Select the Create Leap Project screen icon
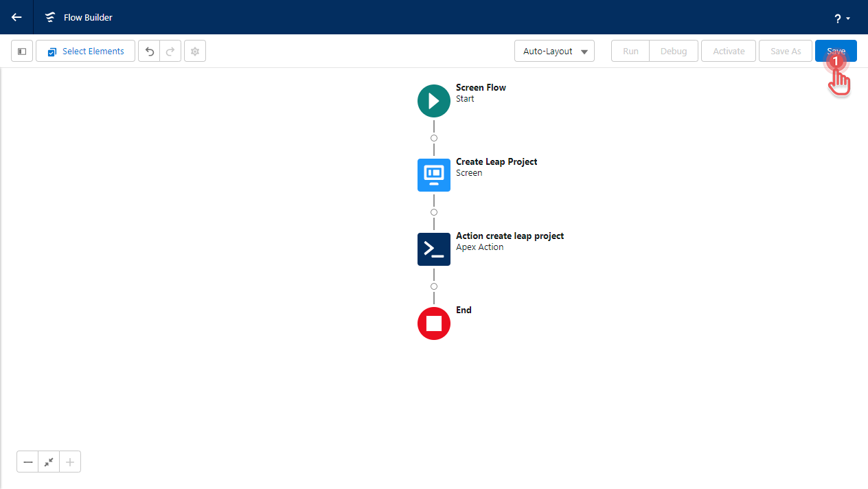This screenshot has height=489, width=868. (x=434, y=175)
